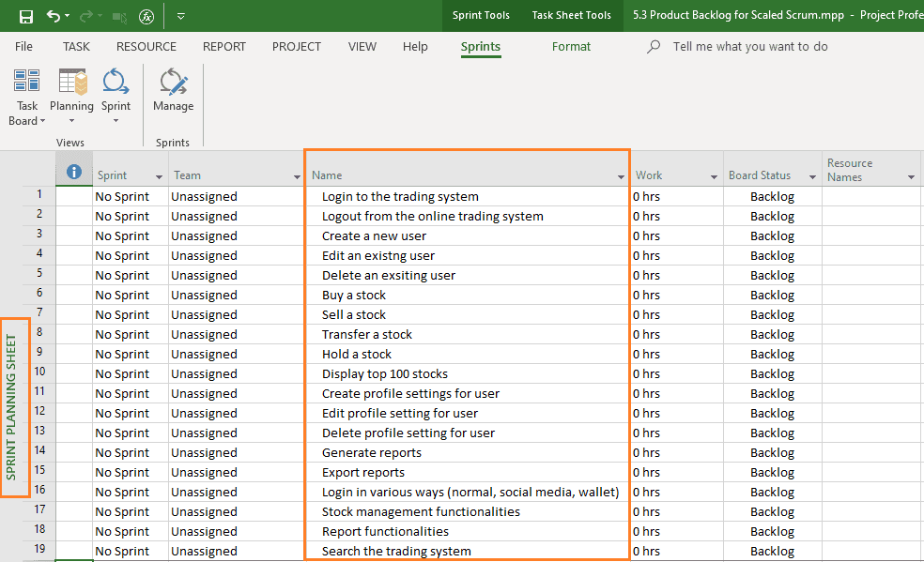Open the Work column filter dropdown
The height and width of the screenshot is (562, 924).
(x=714, y=176)
